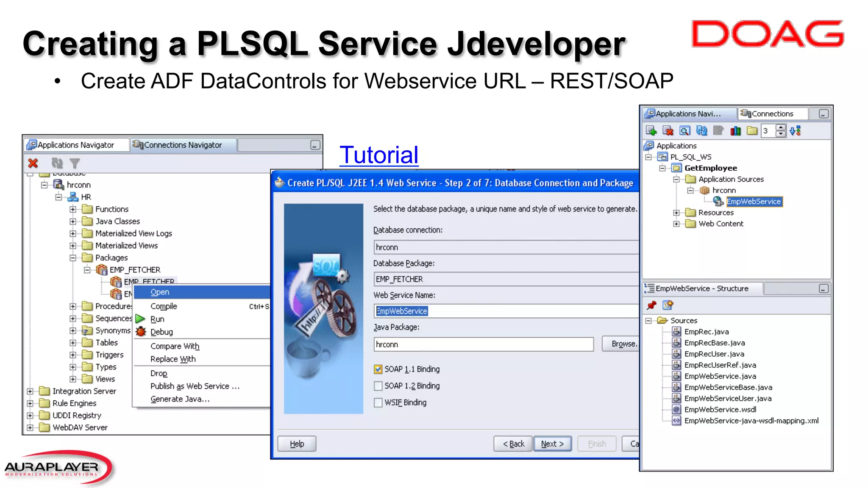Switch to the Connections tab in right panel

(x=772, y=114)
